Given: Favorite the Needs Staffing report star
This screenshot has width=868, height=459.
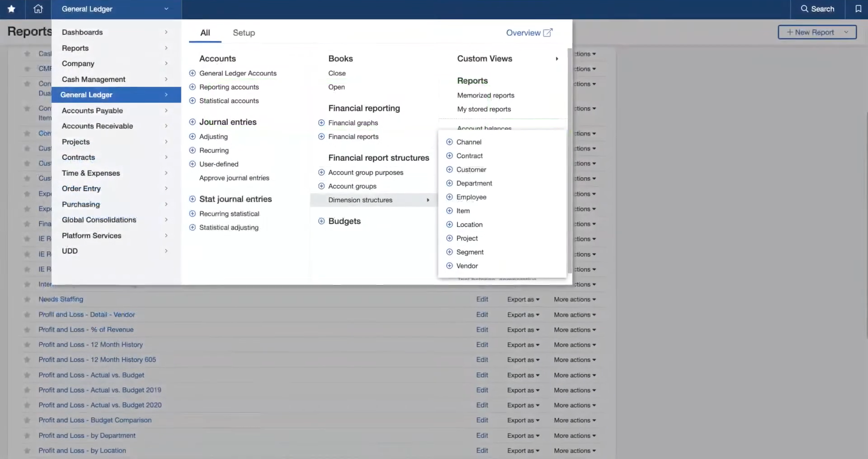Looking at the screenshot, I should 27,299.
